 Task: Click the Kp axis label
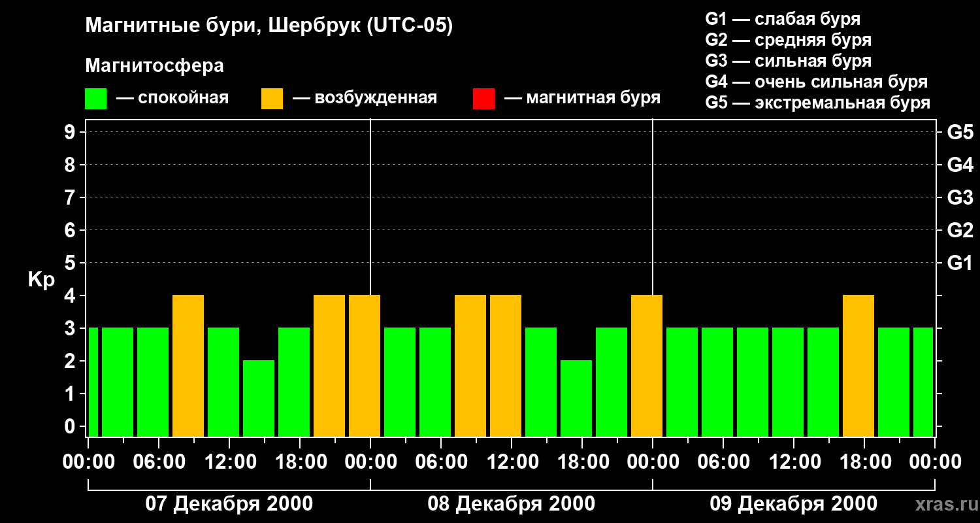[x=41, y=280]
